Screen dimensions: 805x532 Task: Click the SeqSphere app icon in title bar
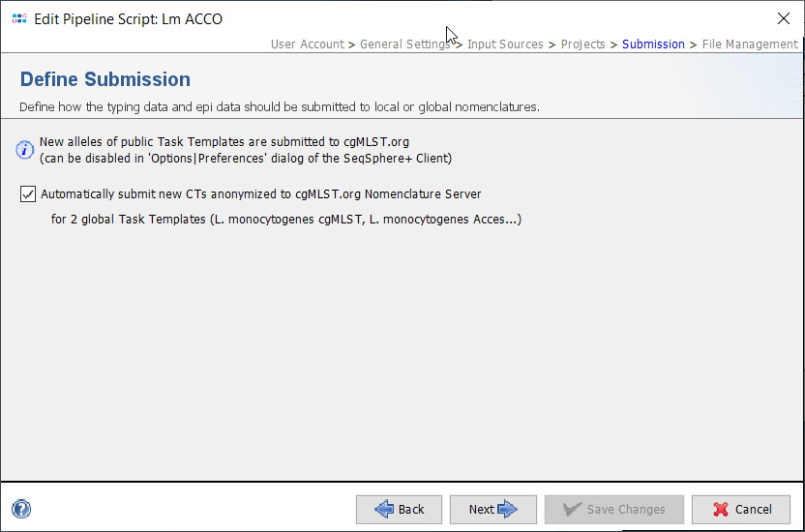pyautogui.click(x=18, y=18)
